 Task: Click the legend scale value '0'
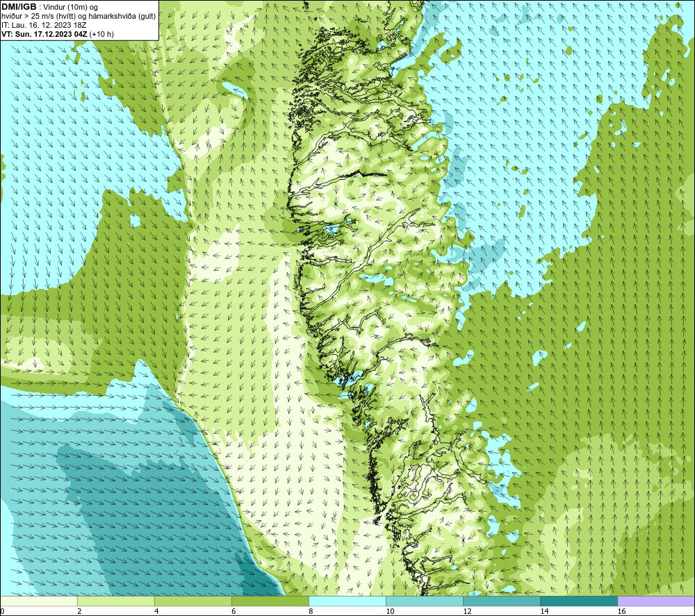pyautogui.click(x=2, y=612)
